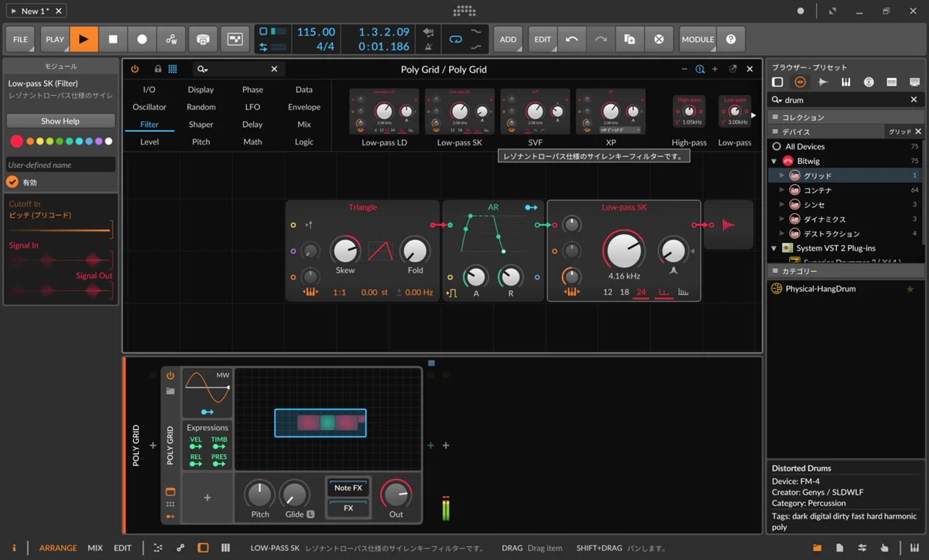Click Show Help button

pos(60,121)
